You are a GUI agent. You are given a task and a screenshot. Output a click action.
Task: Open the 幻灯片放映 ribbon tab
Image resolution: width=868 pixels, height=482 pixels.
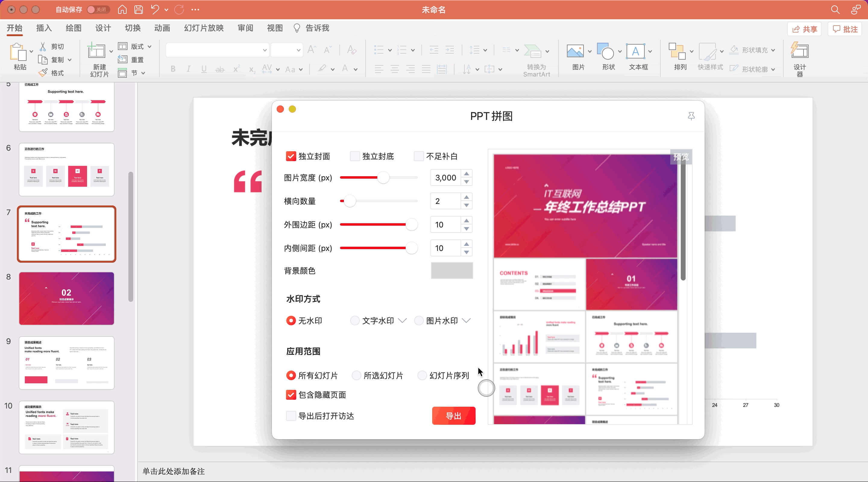[x=204, y=28]
